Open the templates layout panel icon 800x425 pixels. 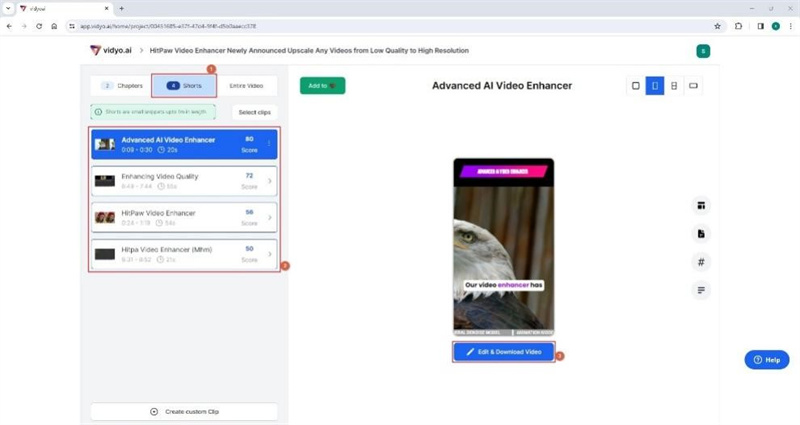point(701,206)
